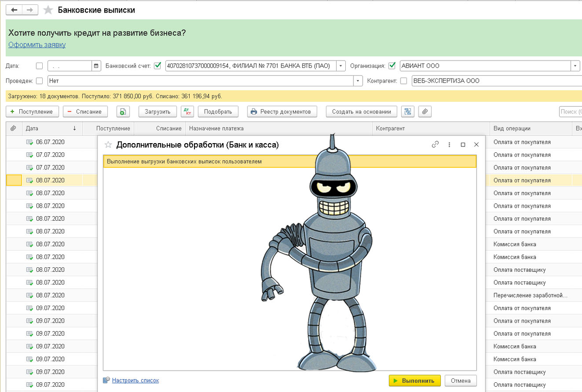Expand the Организация dropdown arrow
Image resolution: width=582 pixels, height=392 pixels.
click(576, 66)
